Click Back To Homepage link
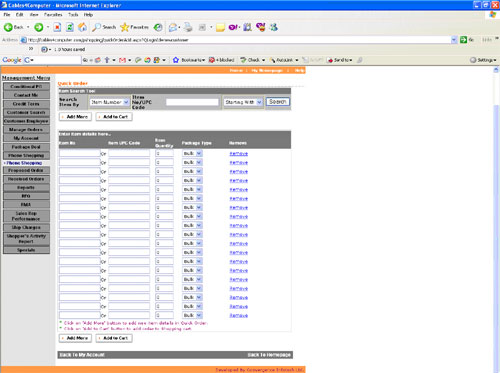Image resolution: width=500 pixels, height=373 pixels. (269, 355)
